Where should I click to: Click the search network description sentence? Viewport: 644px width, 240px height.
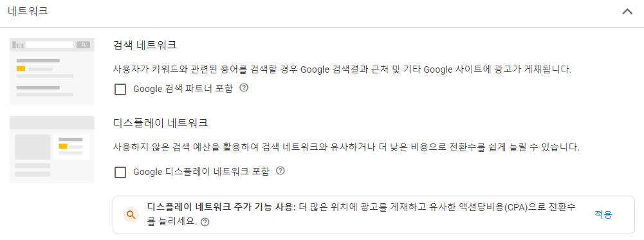(x=342, y=69)
